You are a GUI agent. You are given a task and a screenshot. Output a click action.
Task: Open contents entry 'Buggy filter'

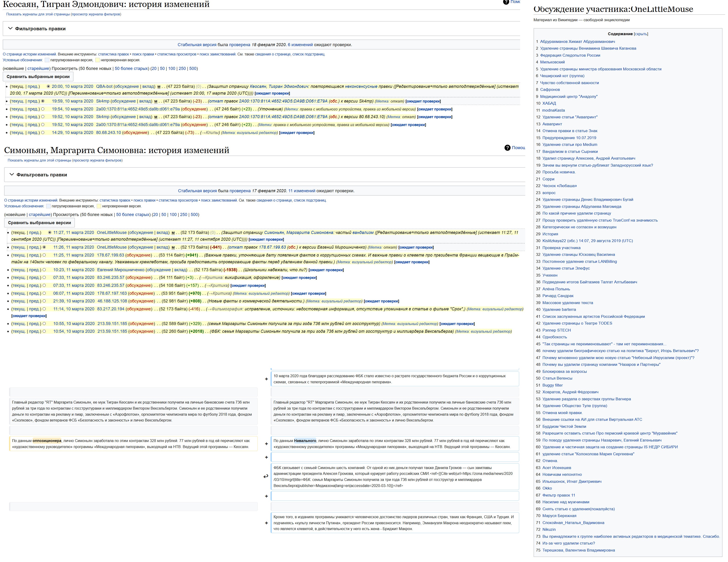click(x=552, y=385)
